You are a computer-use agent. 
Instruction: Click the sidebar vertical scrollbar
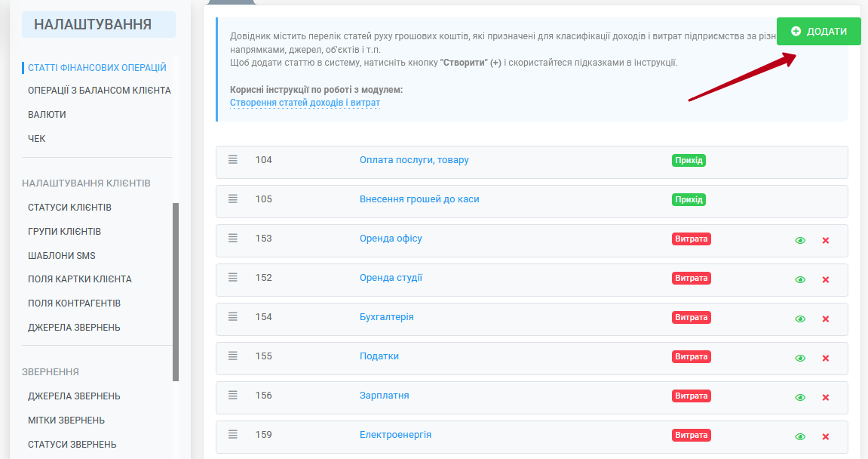[176, 291]
